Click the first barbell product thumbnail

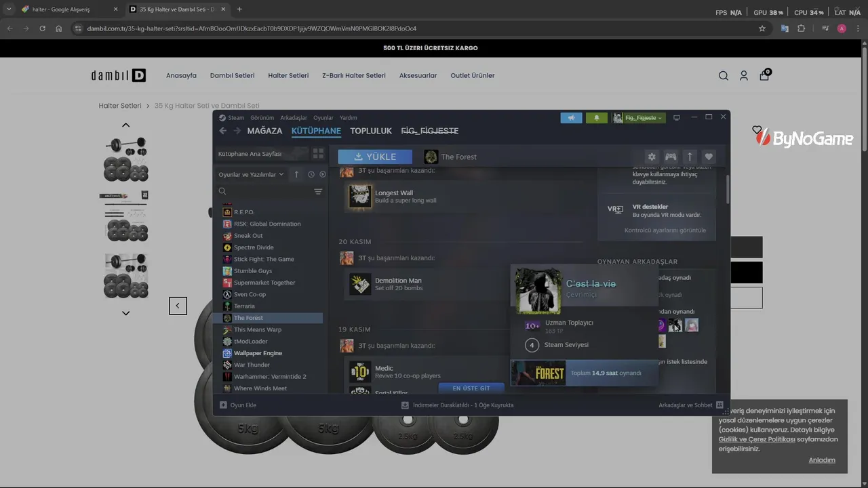(x=125, y=159)
